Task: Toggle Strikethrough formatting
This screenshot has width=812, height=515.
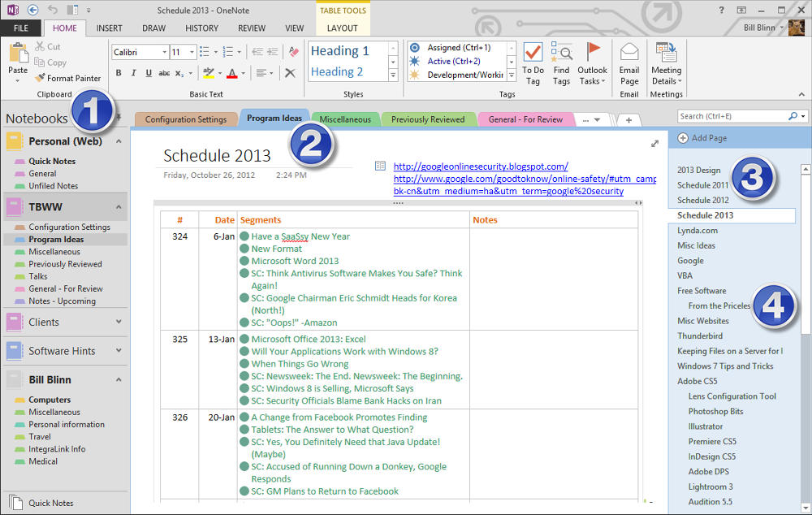Action: (x=164, y=73)
